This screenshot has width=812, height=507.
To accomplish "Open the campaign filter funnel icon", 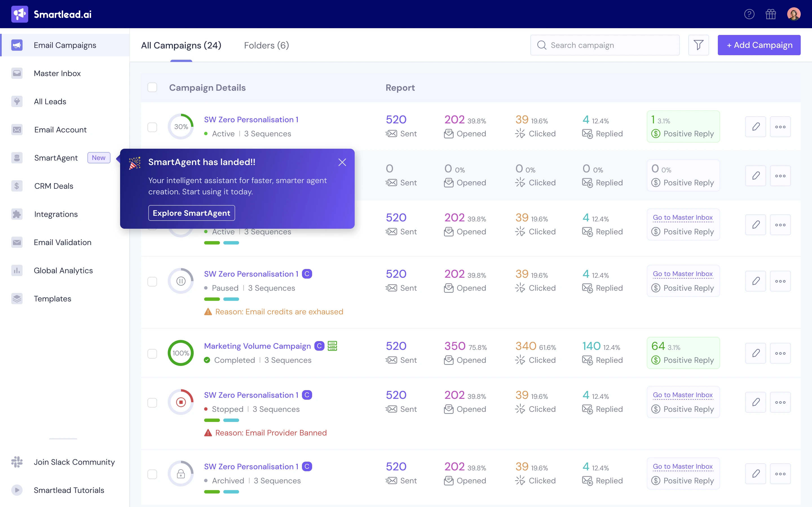I will [698, 45].
